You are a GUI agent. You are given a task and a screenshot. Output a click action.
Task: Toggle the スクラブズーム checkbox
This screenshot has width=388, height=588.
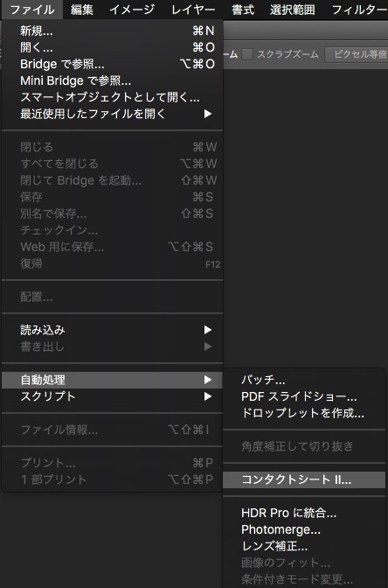click(x=247, y=54)
